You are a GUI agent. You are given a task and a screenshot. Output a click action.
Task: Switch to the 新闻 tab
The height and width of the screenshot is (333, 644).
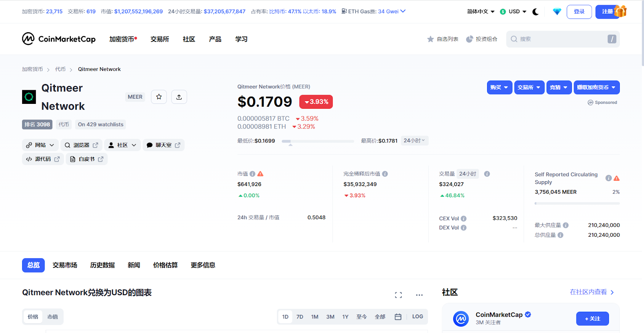click(134, 265)
